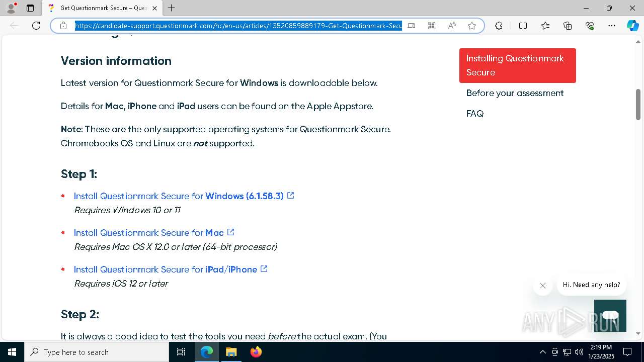Open the volume control tray icon
The image size is (644, 362).
point(579,352)
